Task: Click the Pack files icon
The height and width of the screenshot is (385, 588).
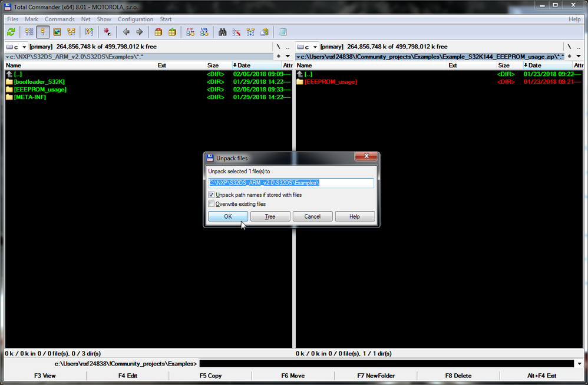Action: [x=158, y=32]
